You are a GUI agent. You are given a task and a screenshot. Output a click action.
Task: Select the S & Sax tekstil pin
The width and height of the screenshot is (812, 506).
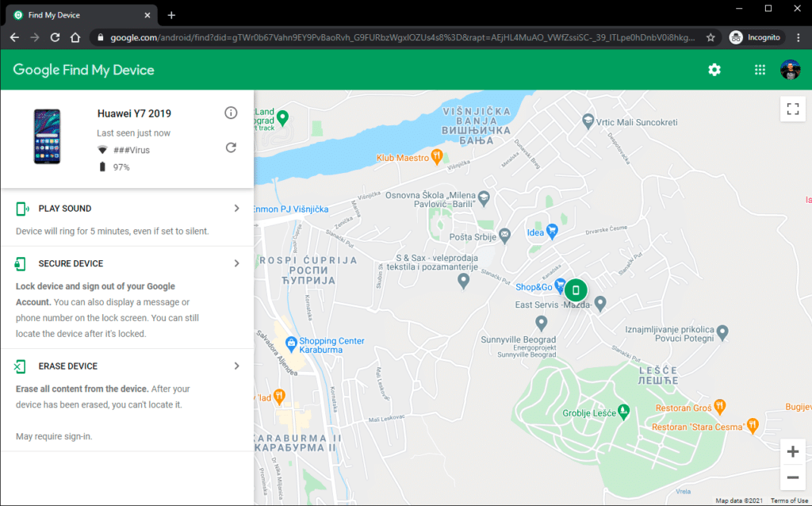tap(463, 280)
